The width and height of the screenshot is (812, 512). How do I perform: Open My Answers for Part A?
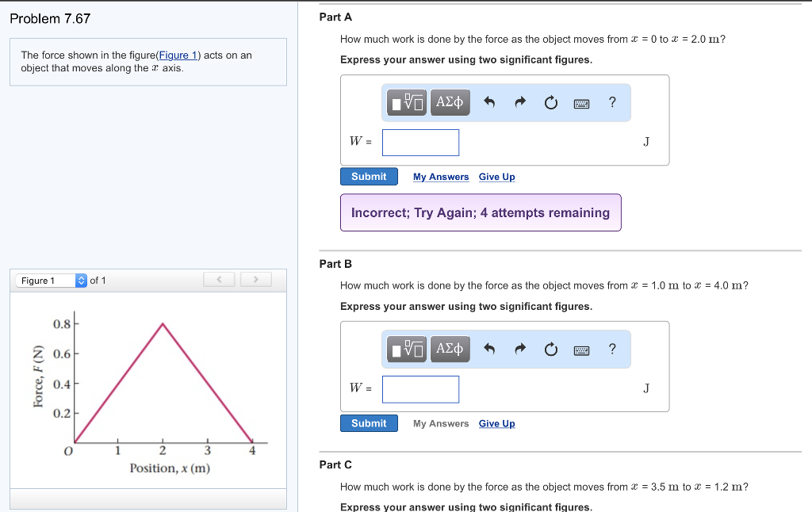(x=441, y=177)
